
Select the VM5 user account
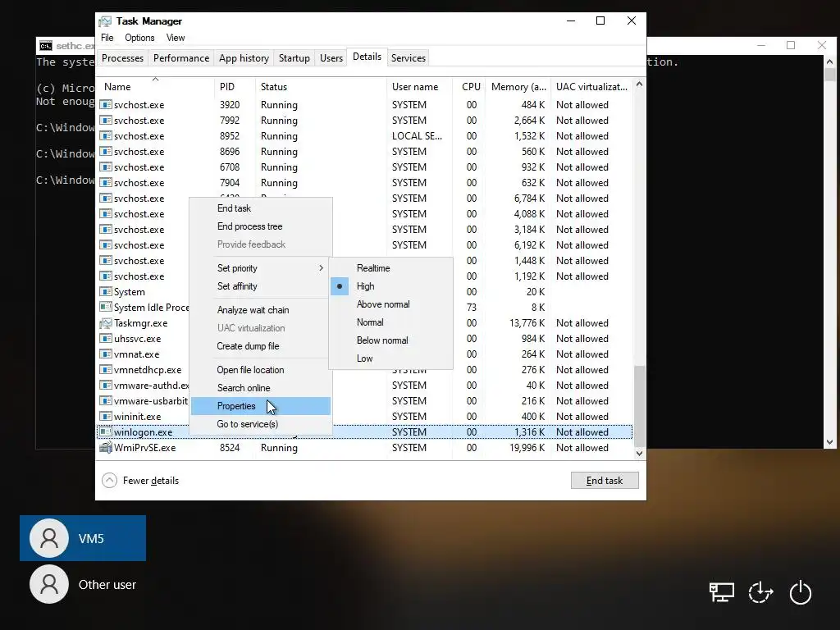click(83, 538)
